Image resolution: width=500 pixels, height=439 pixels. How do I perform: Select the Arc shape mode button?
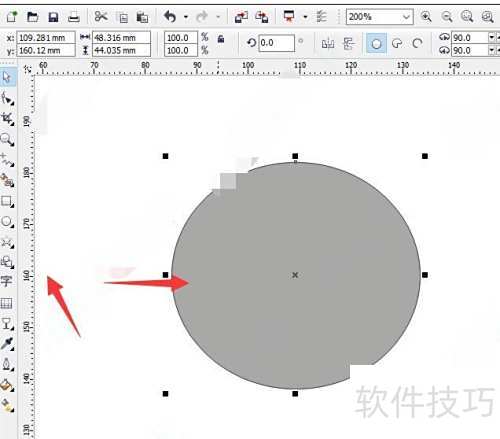coord(417,43)
